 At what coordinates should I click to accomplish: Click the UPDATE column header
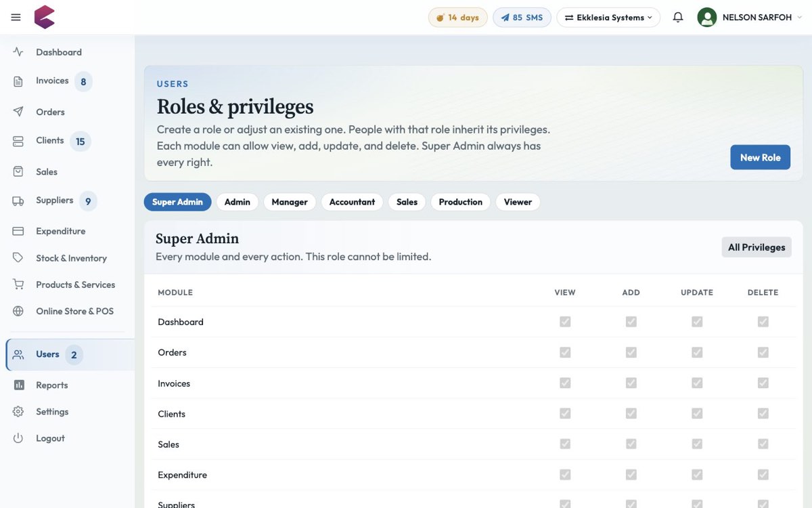pos(697,293)
